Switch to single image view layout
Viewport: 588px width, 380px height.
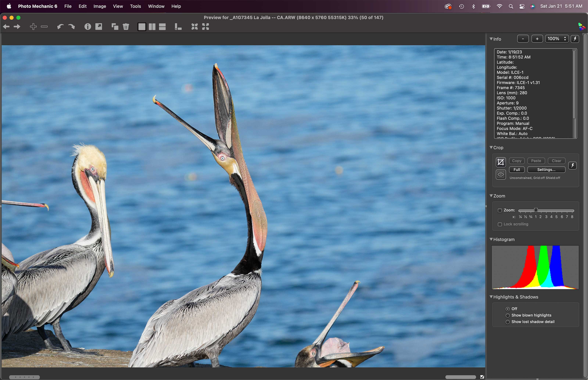point(142,27)
